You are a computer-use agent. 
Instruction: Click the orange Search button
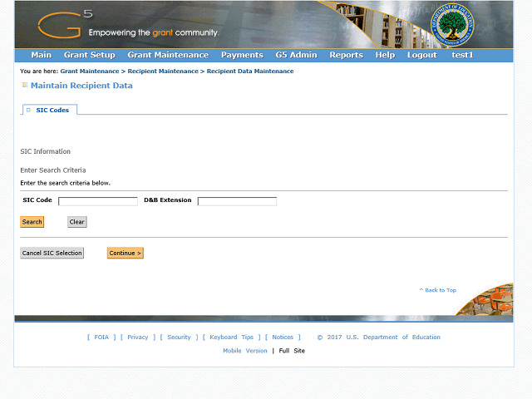pyautogui.click(x=32, y=222)
